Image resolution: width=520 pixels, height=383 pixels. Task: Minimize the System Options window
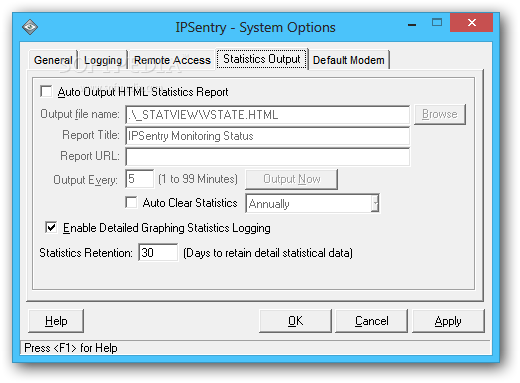click(x=412, y=25)
